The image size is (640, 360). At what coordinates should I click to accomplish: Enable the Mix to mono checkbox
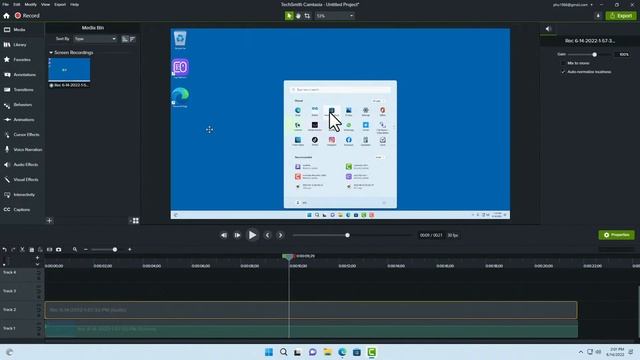(563, 63)
